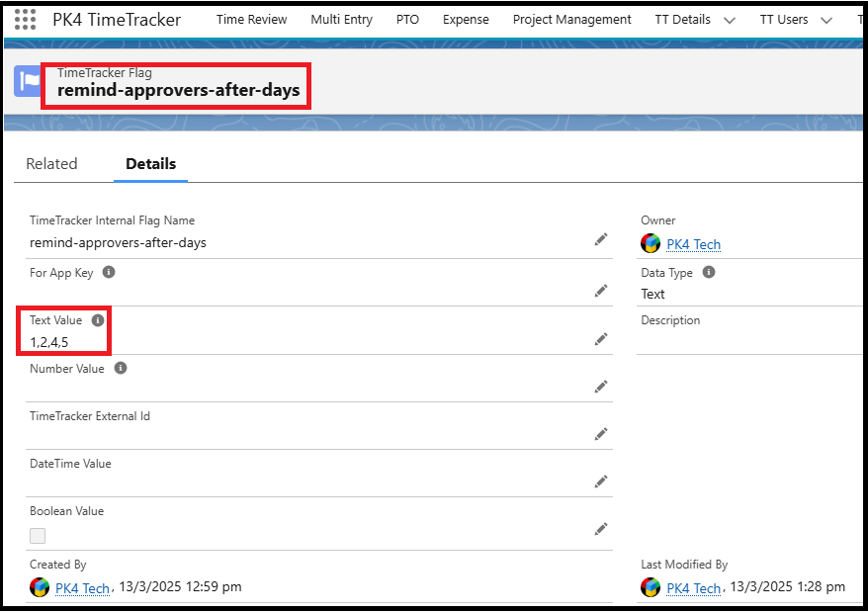Click the Data Type value Text
The width and height of the screenshot is (868, 614).
pos(652,294)
